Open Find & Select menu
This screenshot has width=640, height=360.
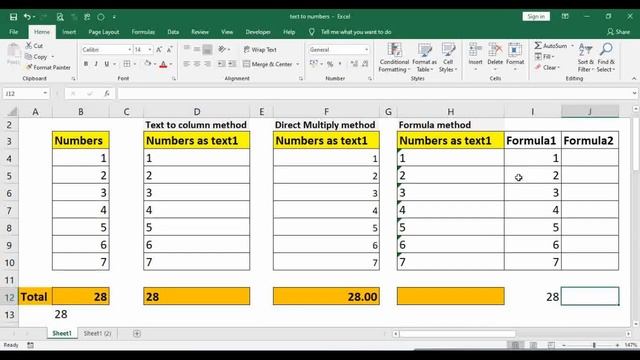coord(606,58)
